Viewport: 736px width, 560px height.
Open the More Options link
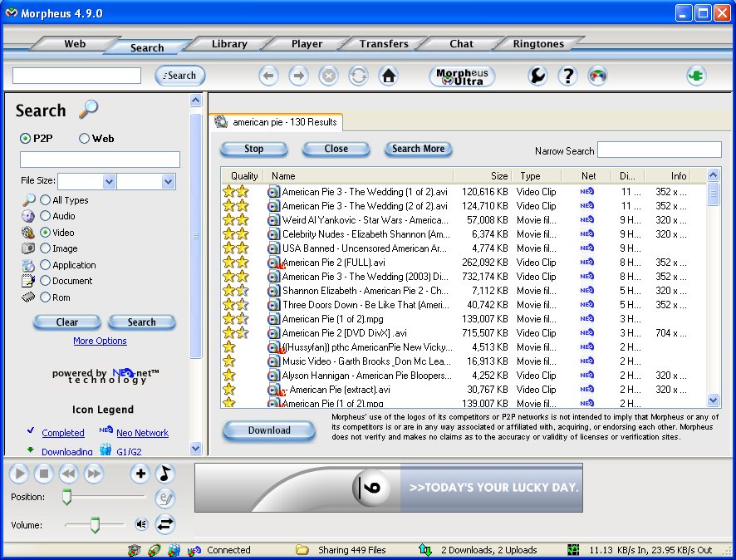coord(100,341)
